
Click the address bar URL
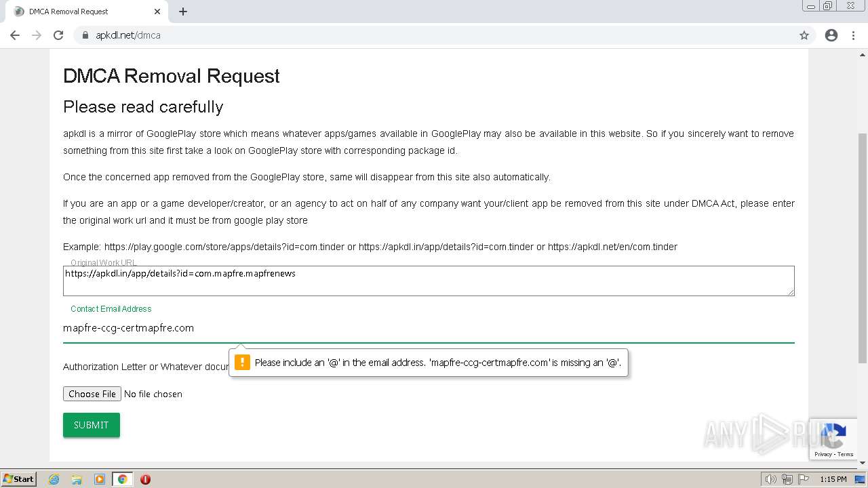127,35
